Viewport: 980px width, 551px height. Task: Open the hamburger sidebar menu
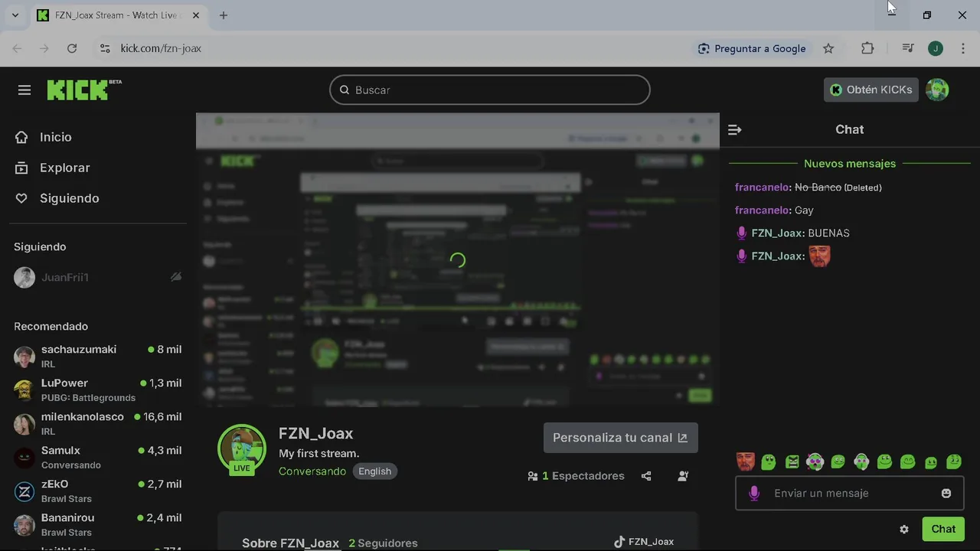[x=24, y=90]
